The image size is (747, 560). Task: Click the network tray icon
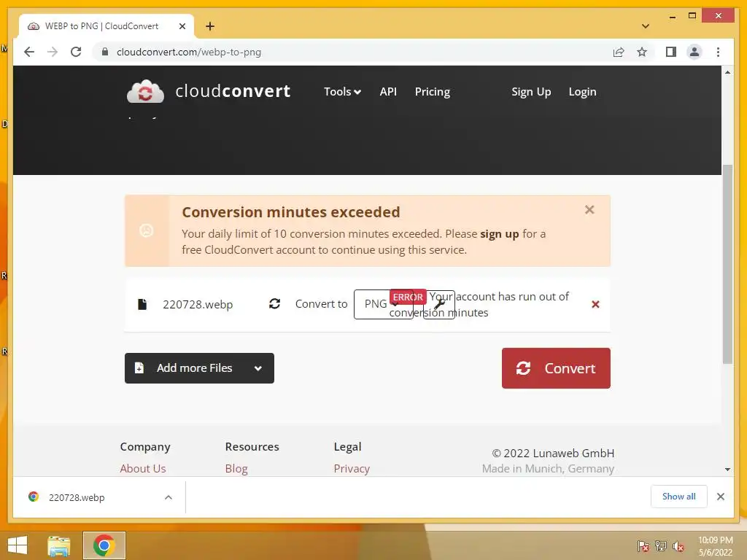[x=661, y=546]
